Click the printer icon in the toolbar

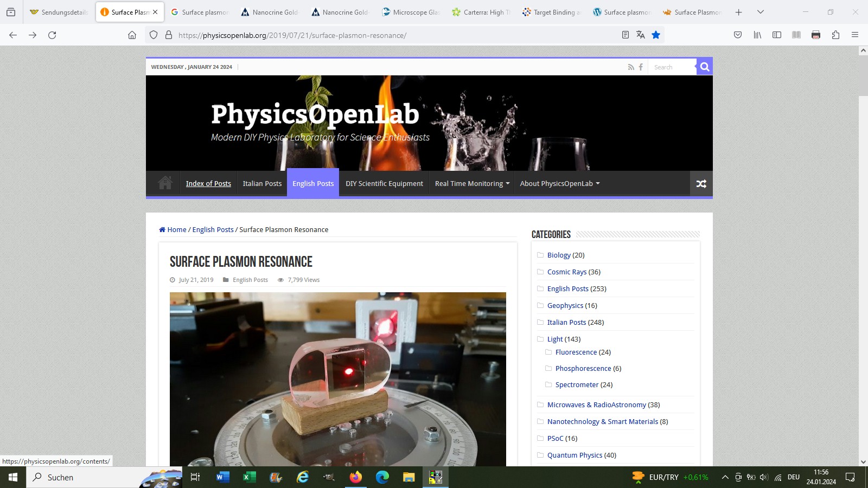[816, 35]
